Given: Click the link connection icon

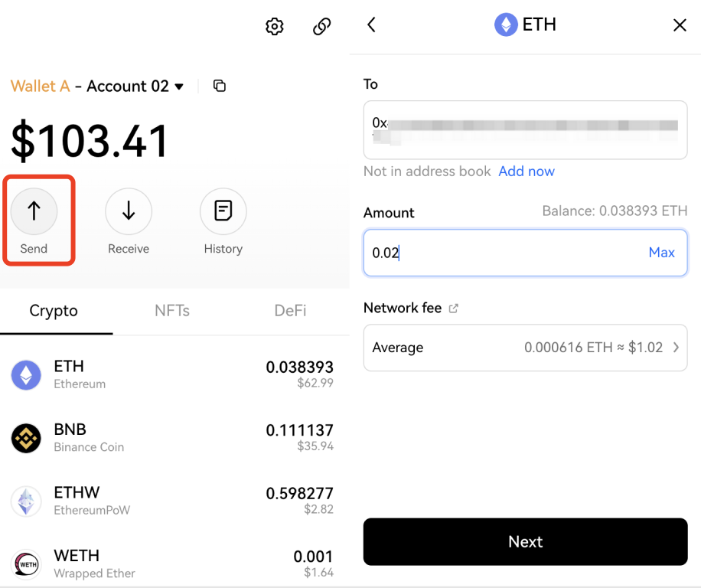Looking at the screenshot, I should click(x=322, y=27).
